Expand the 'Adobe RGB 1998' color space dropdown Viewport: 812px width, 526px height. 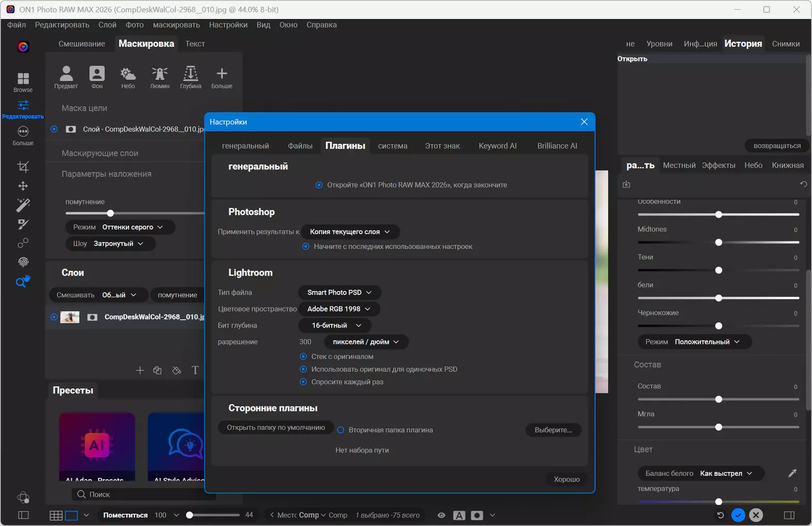coord(338,309)
